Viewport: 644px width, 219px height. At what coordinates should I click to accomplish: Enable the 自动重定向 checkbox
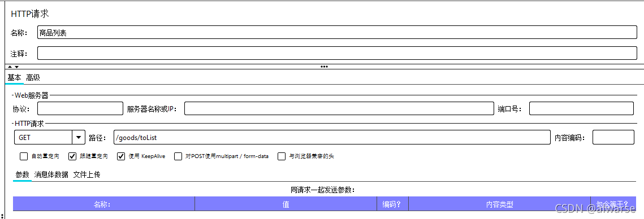[24, 156]
